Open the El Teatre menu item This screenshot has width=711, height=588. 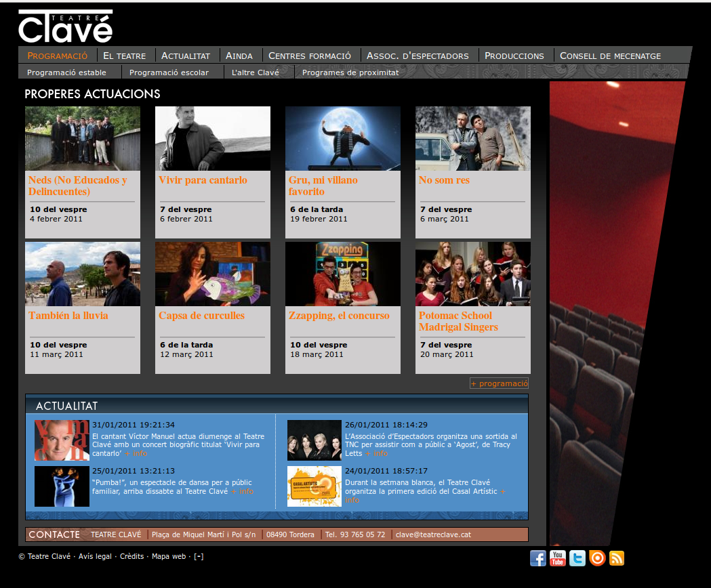124,56
